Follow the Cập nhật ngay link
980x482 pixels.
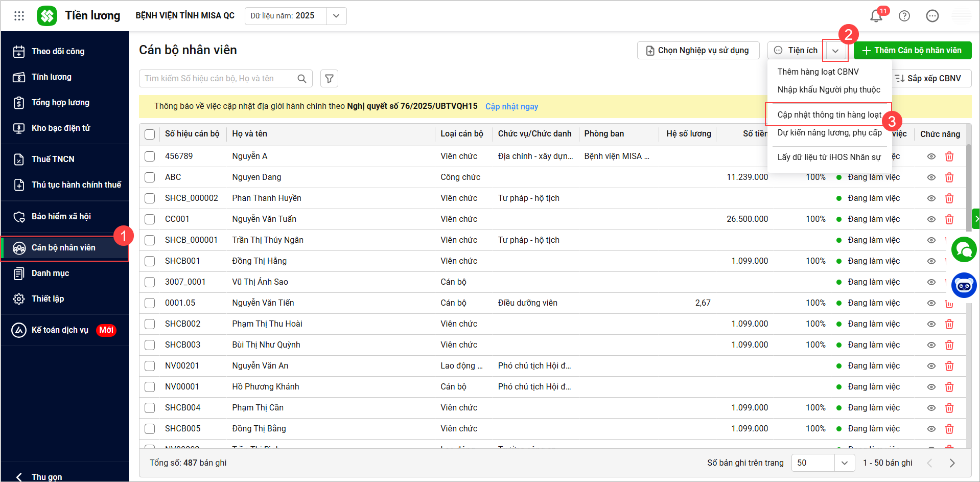[x=511, y=106]
